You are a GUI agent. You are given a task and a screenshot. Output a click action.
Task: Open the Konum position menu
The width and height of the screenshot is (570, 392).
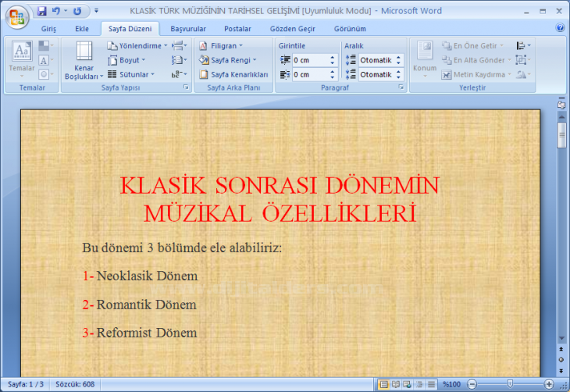click(425, 59)
